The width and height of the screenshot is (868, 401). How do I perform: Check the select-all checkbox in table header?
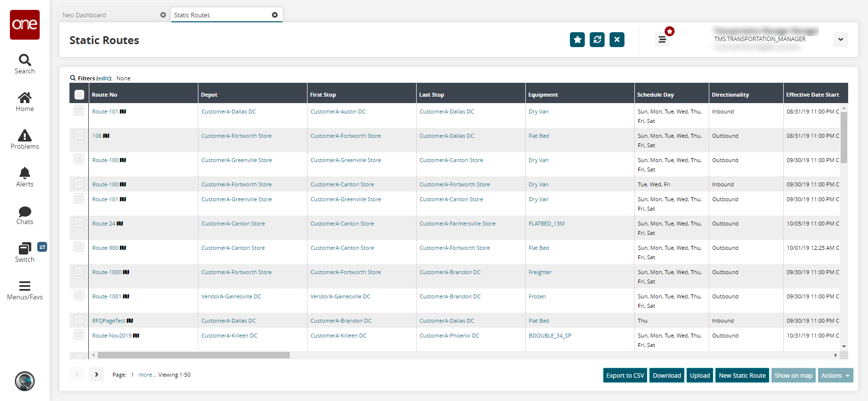point(79,95)
